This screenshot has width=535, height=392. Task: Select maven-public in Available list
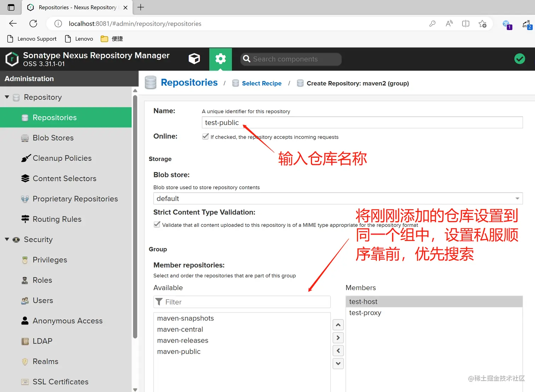[x=242, y=352]
